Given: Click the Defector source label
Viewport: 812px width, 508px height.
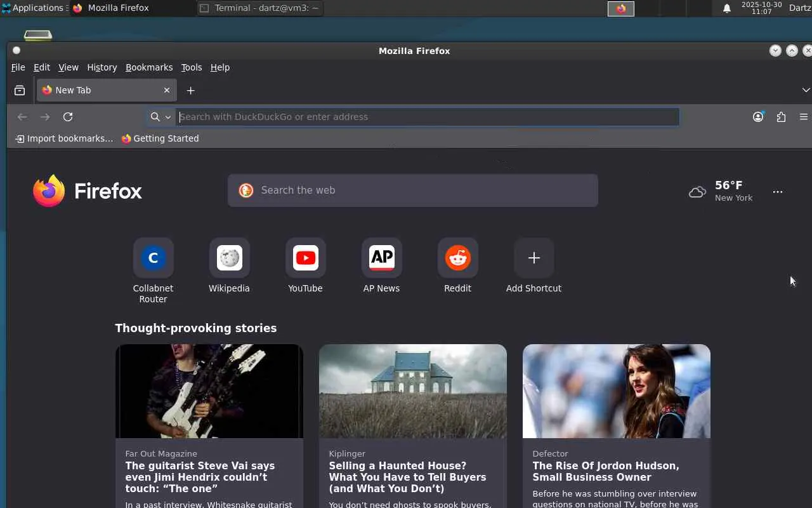Looking at the screenshot, I should [x=550, y=454].
